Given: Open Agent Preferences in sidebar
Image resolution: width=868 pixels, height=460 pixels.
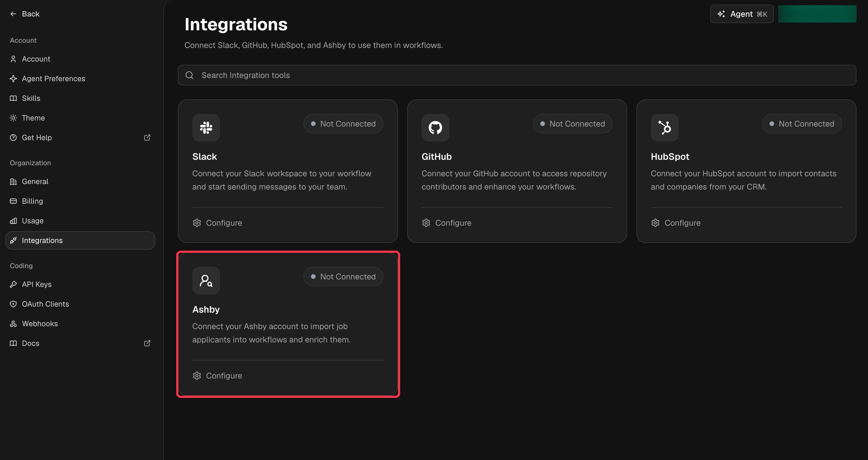Looking at the screenshot, I should (80, 79).
